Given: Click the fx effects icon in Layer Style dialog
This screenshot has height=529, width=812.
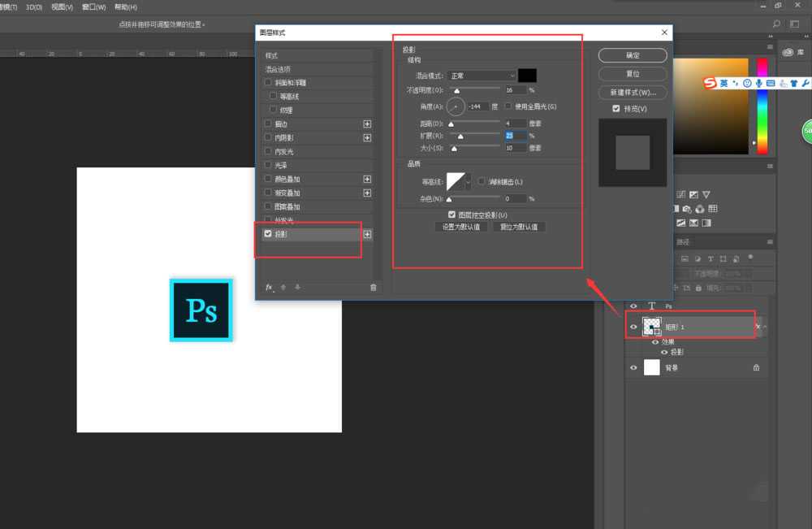Looking at the screenshot, I should coord(270,287).
